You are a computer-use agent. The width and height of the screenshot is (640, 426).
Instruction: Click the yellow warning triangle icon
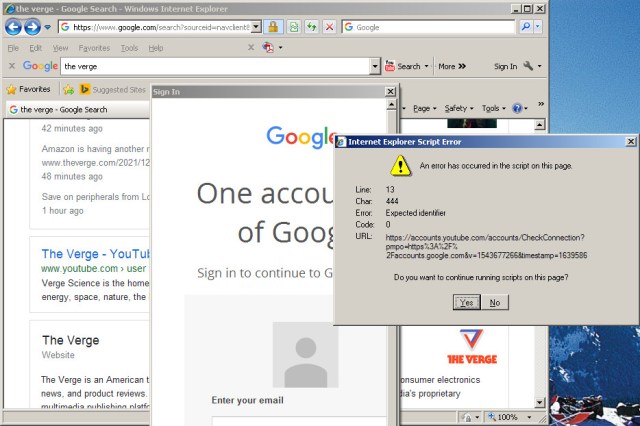(400, 165)
